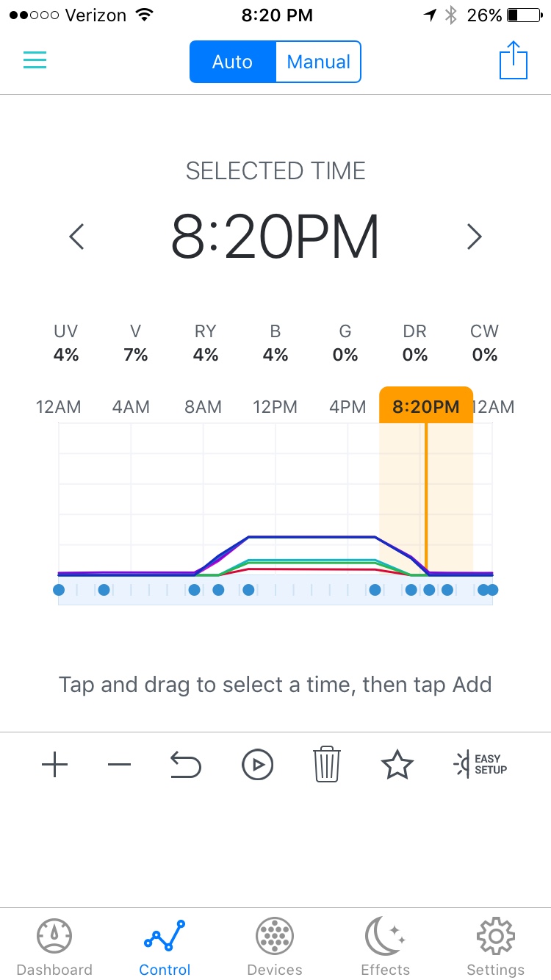Open the Effects tab

[385, 947]
